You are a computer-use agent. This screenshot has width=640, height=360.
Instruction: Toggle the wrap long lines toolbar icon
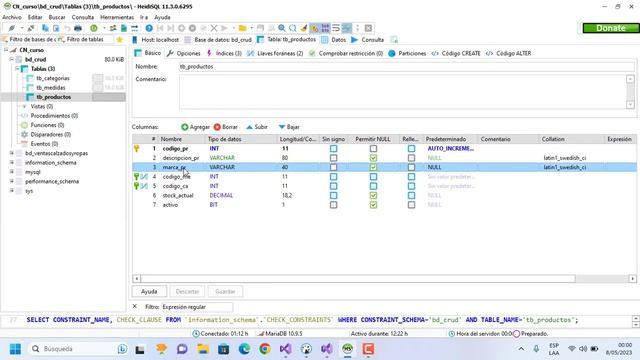(336, 28)
